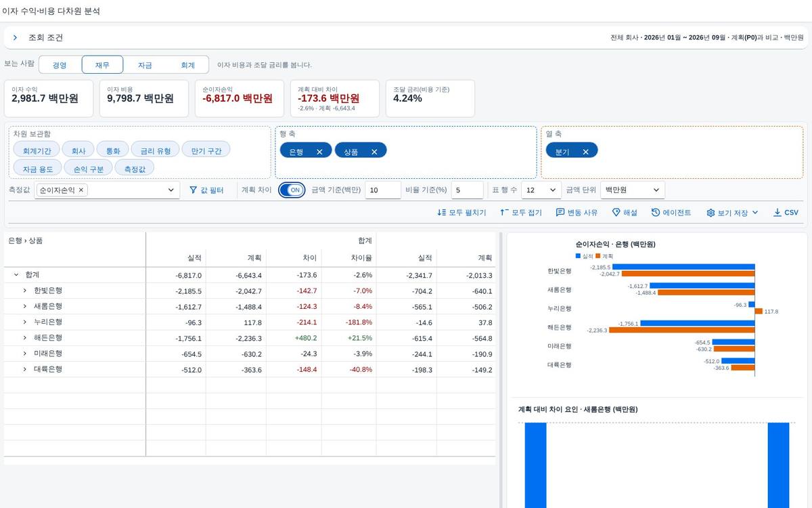Screen dimensions: 812x508
Task: Expand the 한빛은행 row
Action: [x=25, y=291]
